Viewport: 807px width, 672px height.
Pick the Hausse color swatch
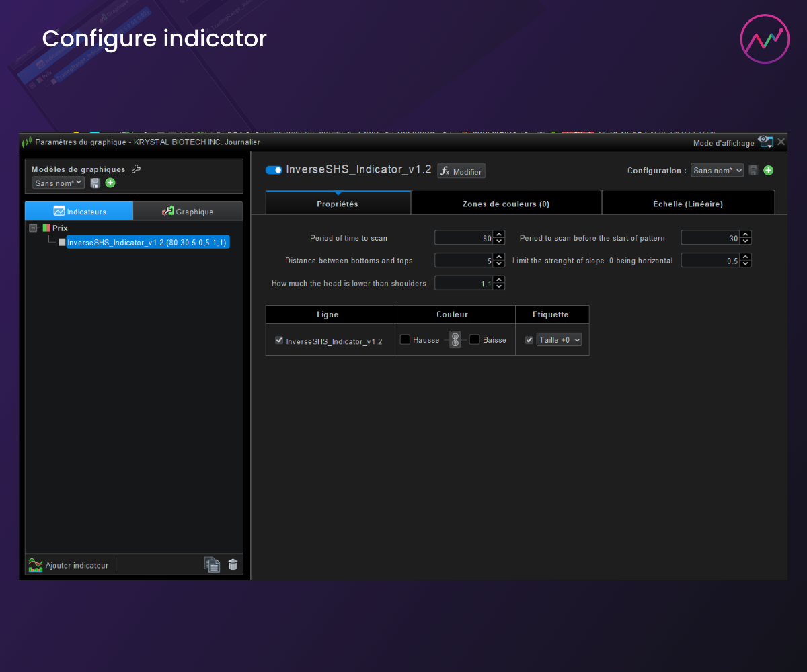coord(405,340)
